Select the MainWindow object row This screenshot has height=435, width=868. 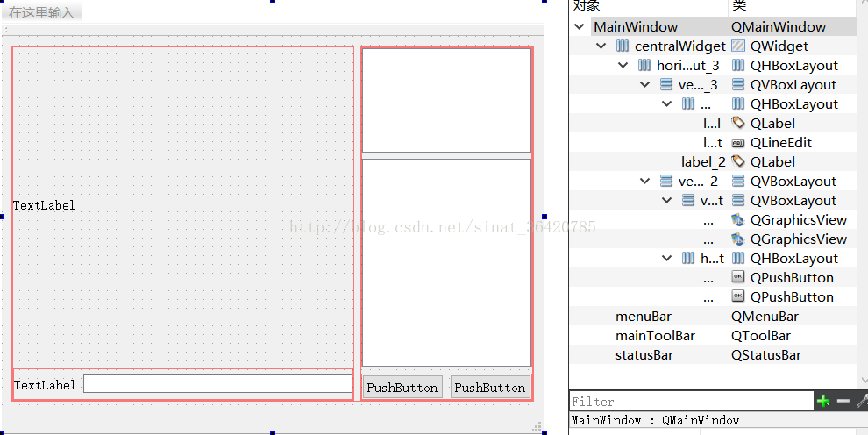tap(713, 26)
